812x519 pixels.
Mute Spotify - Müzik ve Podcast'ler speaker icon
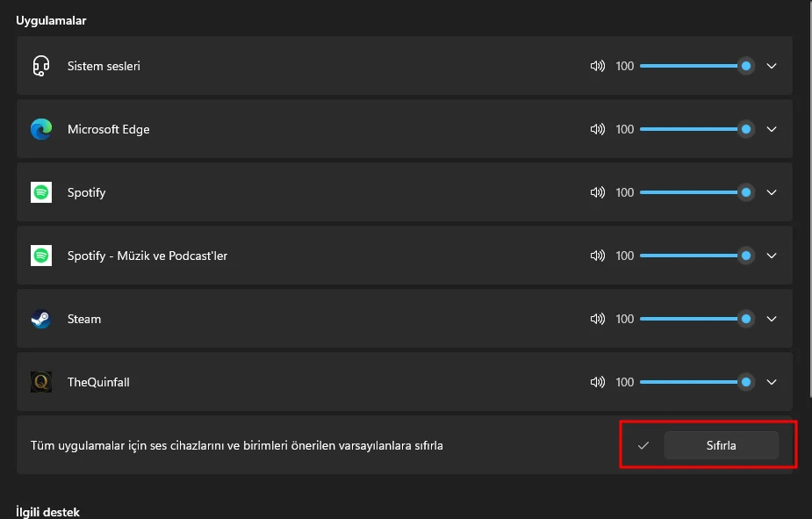click(598, 256)
